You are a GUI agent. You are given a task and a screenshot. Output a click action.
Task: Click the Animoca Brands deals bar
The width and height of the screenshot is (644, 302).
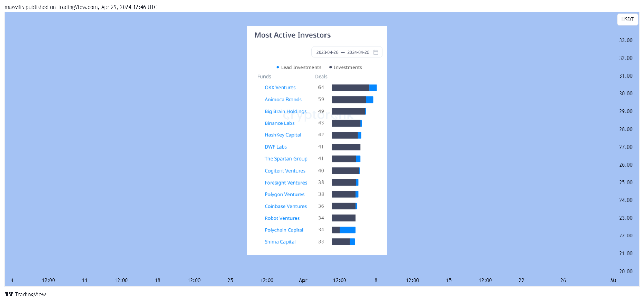click(352, 100)
